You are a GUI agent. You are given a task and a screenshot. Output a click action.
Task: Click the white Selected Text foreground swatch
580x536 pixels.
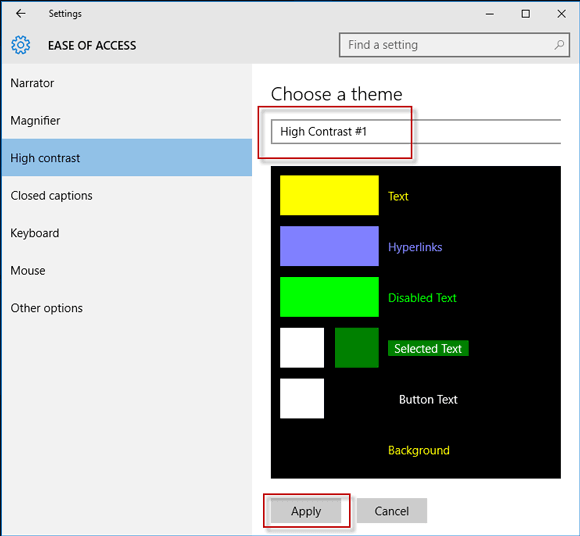click(302, 348)
